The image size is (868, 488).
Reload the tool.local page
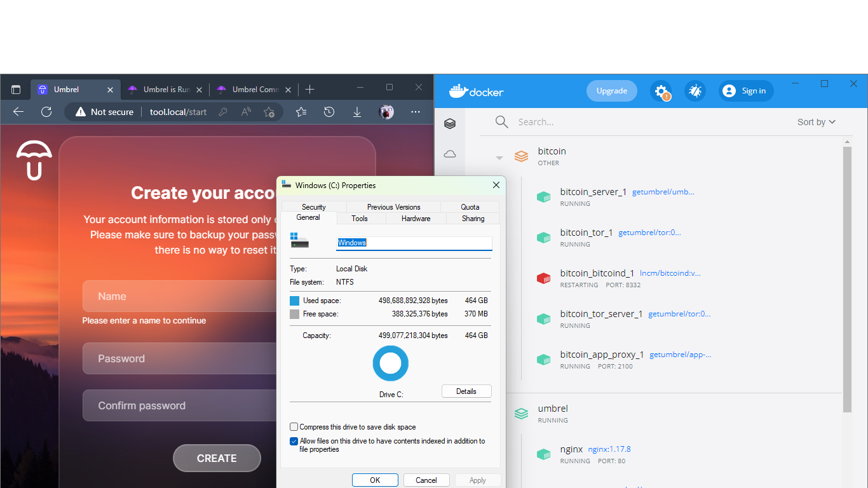tap(46, 112)
